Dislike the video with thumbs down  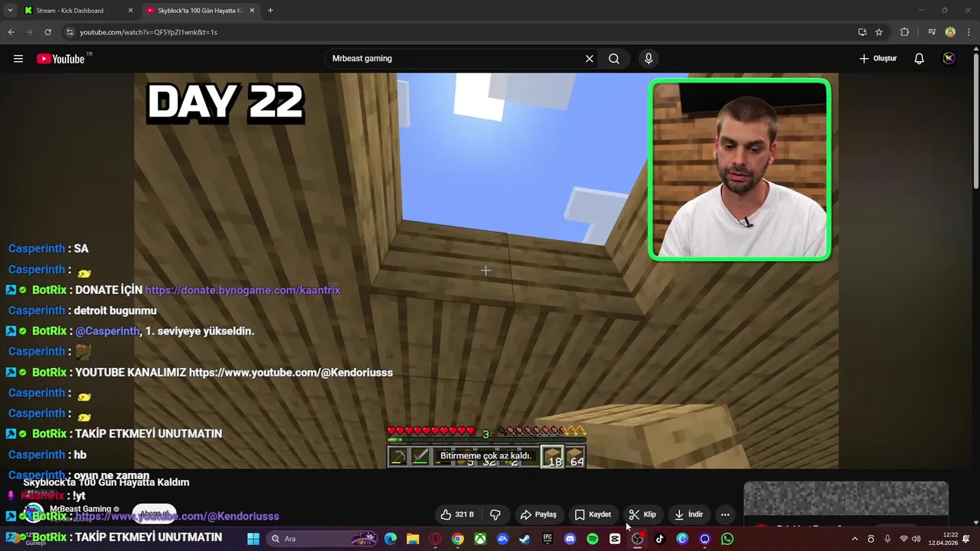[495, 514]
